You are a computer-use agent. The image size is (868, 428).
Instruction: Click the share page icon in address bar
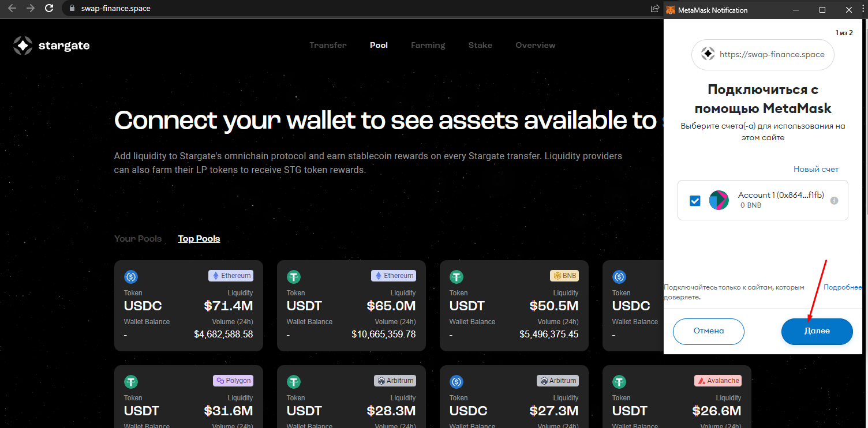(654, 9)
